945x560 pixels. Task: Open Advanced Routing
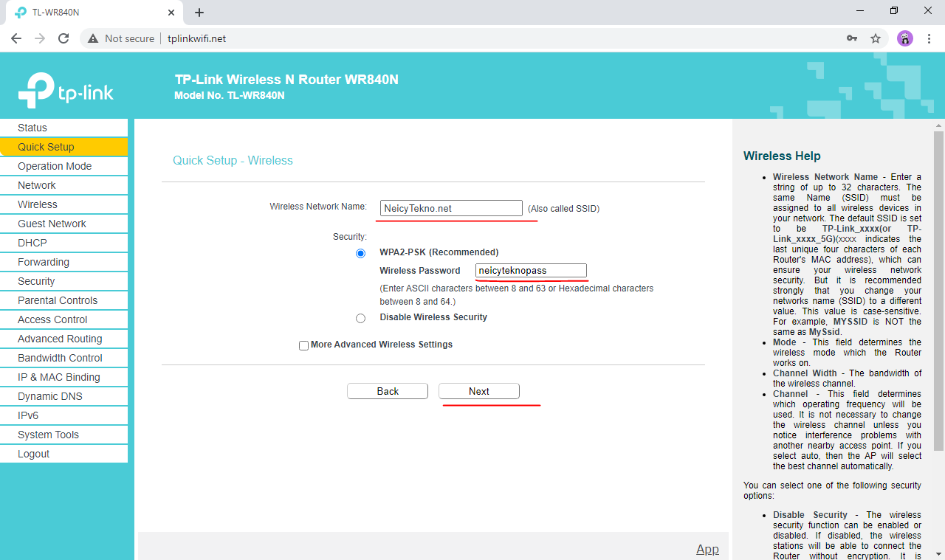63,339
